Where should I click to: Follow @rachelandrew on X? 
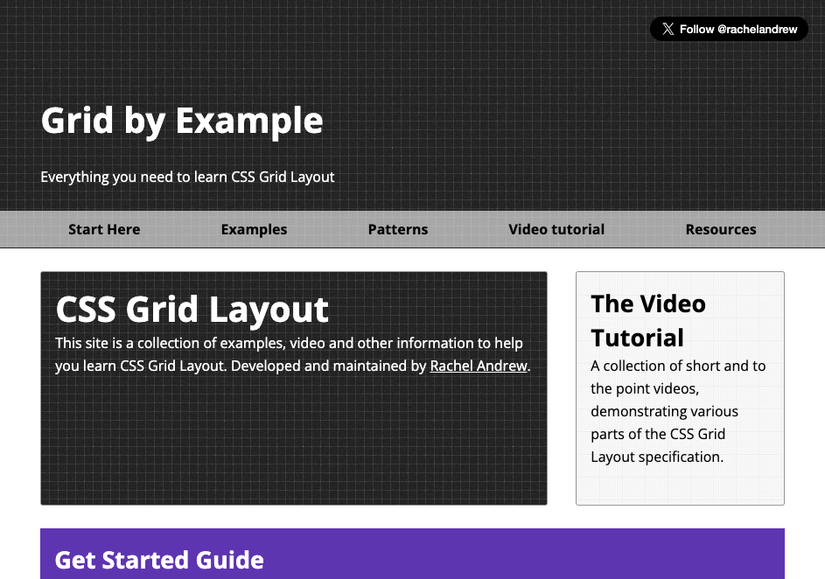pyautogui.click(x=730, y=29)
